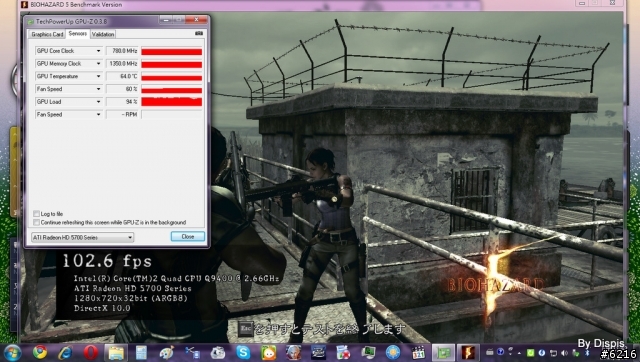Click the GPU-Z camera screenshot icon
Screen dimensions: 640x362
(x=199, y=33)
